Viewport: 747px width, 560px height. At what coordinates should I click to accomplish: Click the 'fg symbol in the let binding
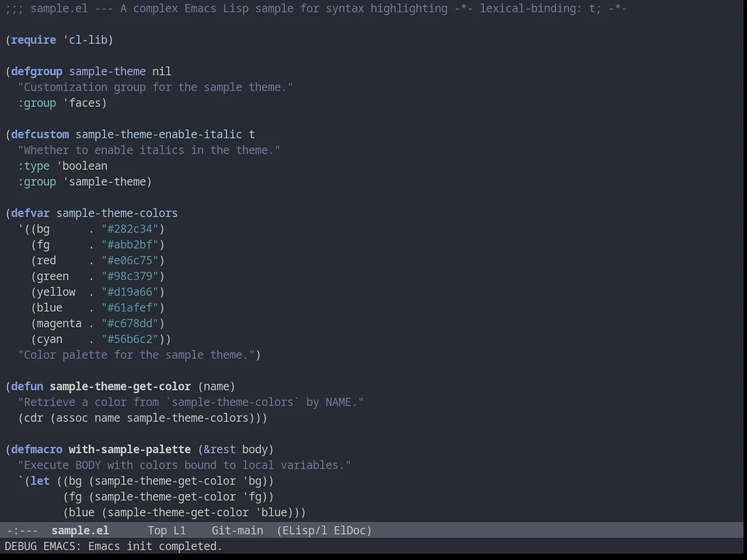click(252, 496)
